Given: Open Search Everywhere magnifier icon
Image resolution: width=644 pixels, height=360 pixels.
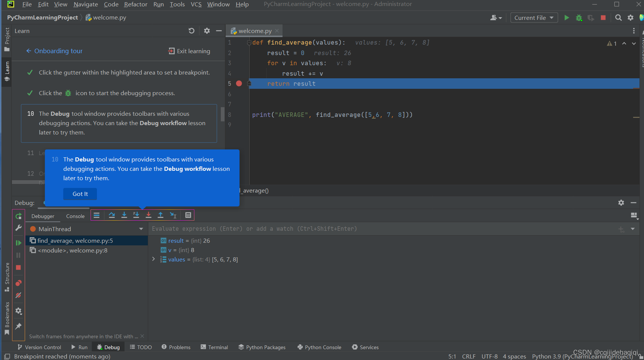Looking at the screenshot, I should (619, 18).
